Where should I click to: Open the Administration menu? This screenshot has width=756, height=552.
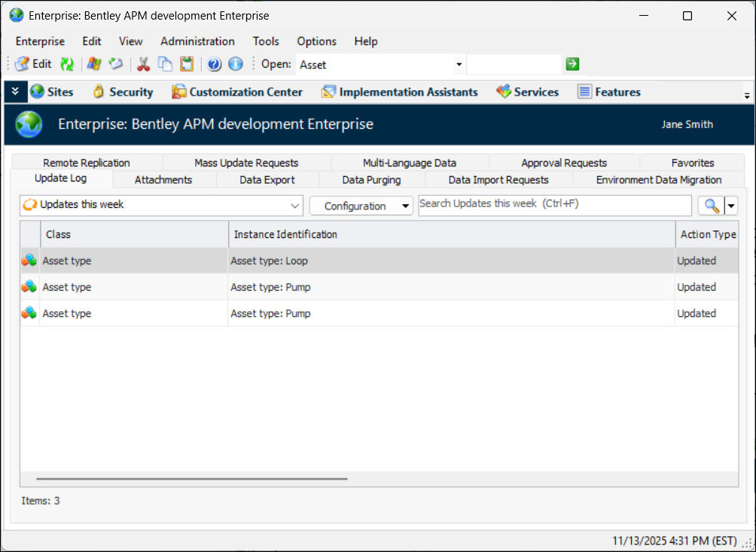197,41
